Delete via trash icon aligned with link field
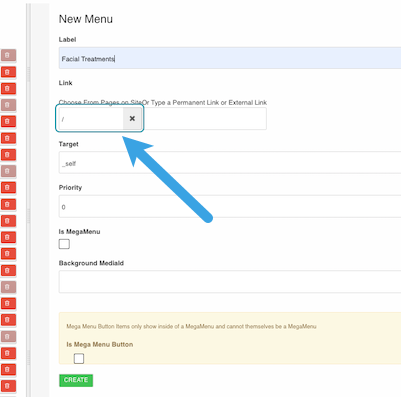Screen dimensions: 401x397 click(x=8, y=121)
